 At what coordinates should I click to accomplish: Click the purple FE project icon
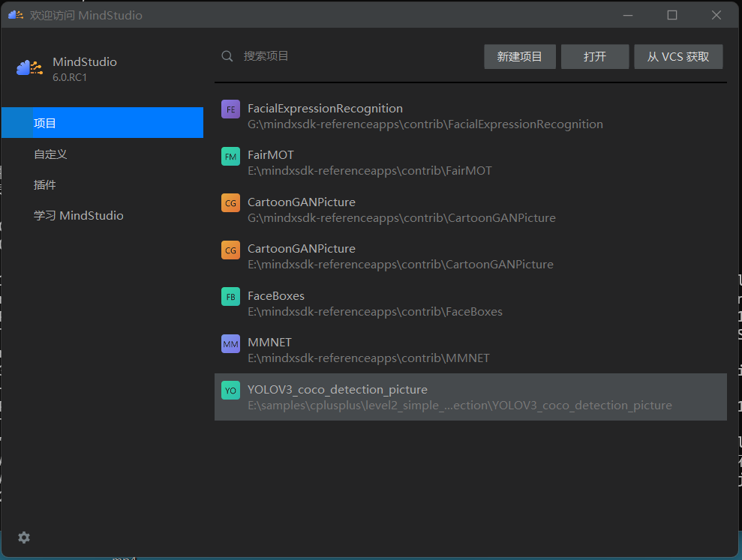tap(230, 109)
